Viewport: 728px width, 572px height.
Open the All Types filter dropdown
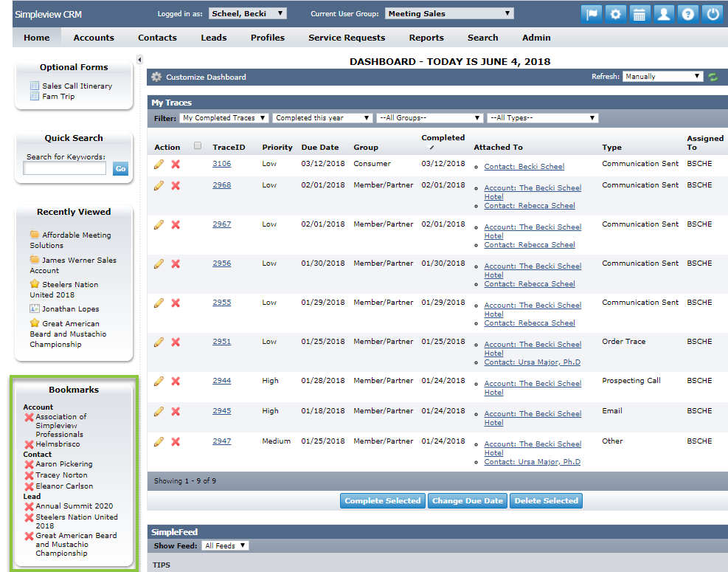542,118
